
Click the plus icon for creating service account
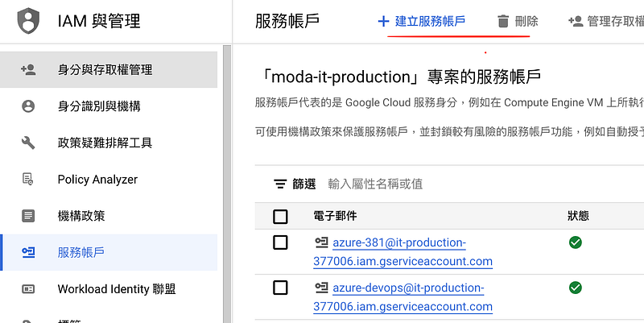383,22
